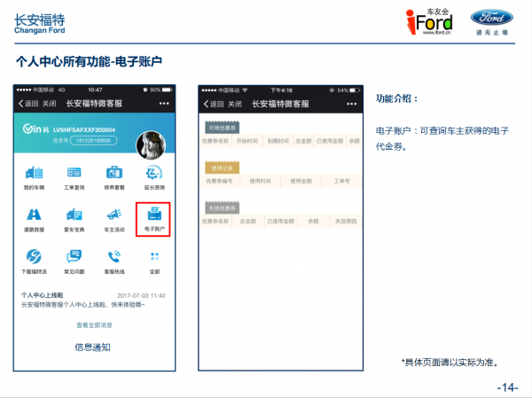Tap 长安福特微客服 title in right phone
This screenshot has height=398, width=532.
click(280, 104)
